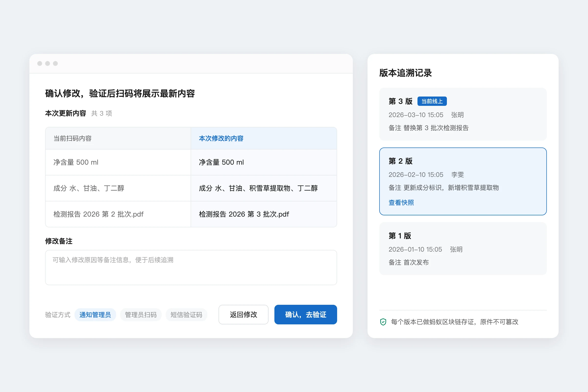Click the 验证方式 label
Image resolution: width=588 pixels, height=392 pixels.
point(58,315)
